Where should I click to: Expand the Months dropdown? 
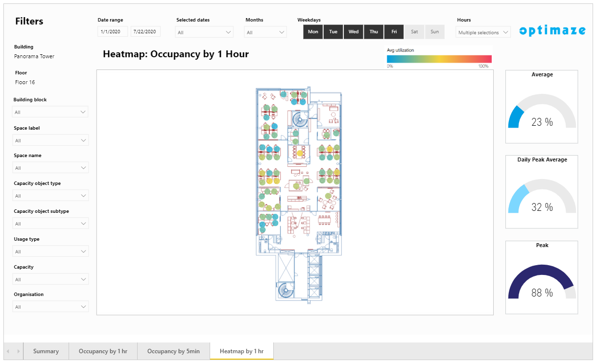266,32
